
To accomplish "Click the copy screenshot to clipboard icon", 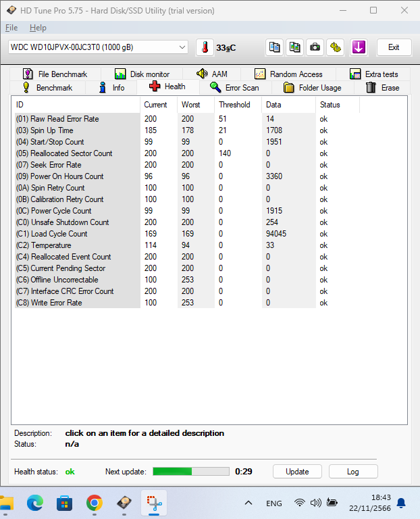I will point(294,47).
